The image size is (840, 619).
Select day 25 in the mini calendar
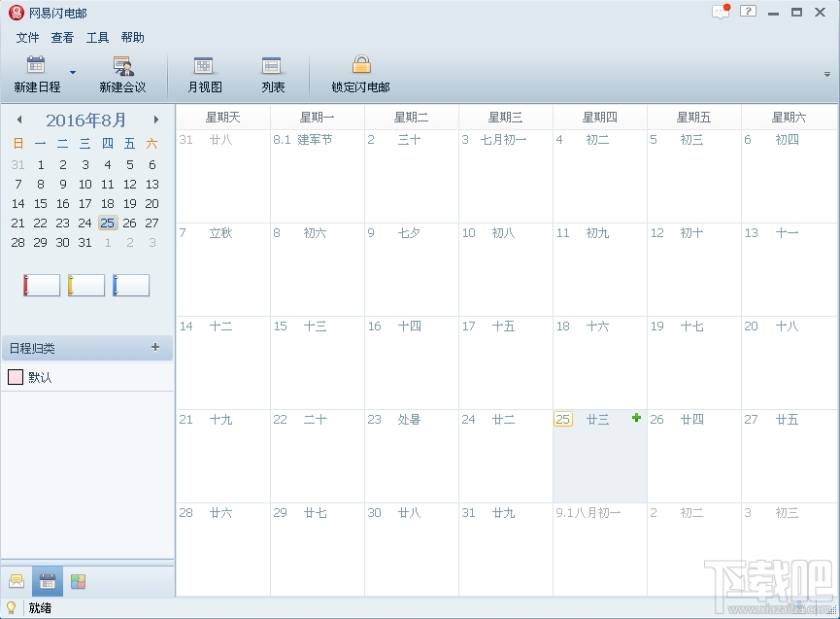(107, 223)
